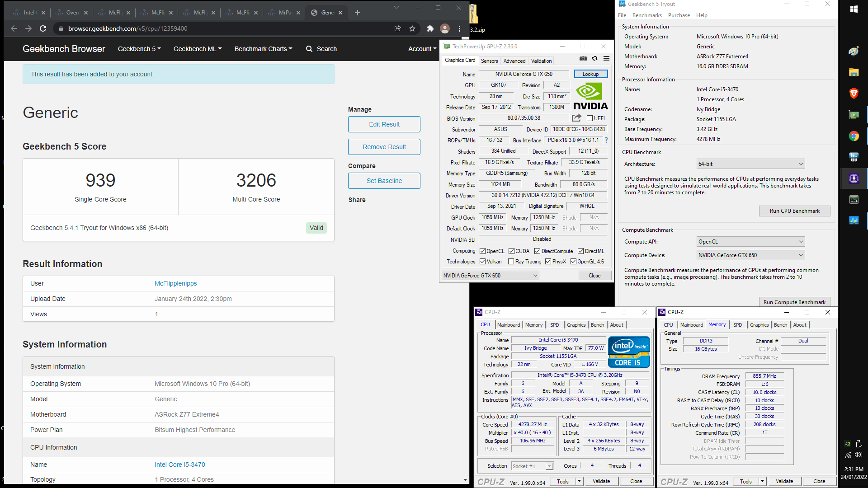Open Brave browser in taskbar

(x=854, y=94)
